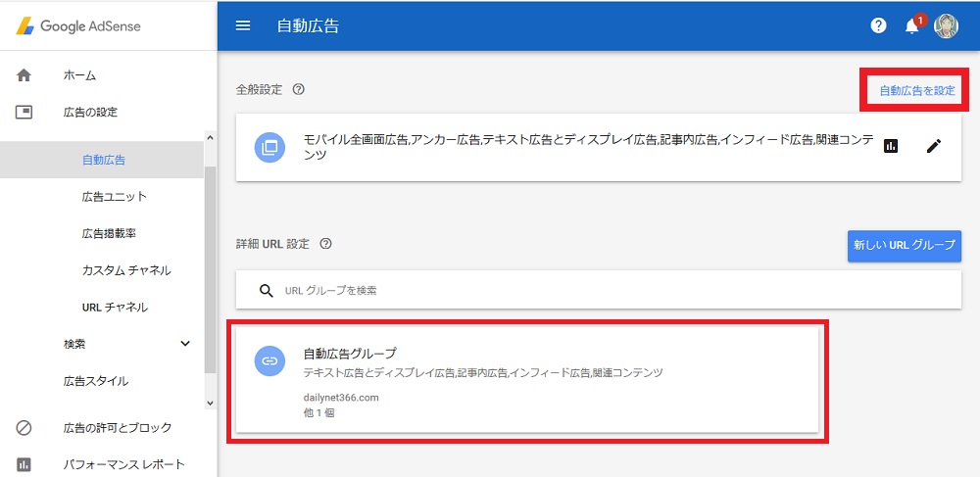The height and width of the screenshot is (477, 980).
Task: Open the help question mark in header
Action: (878, 25)
